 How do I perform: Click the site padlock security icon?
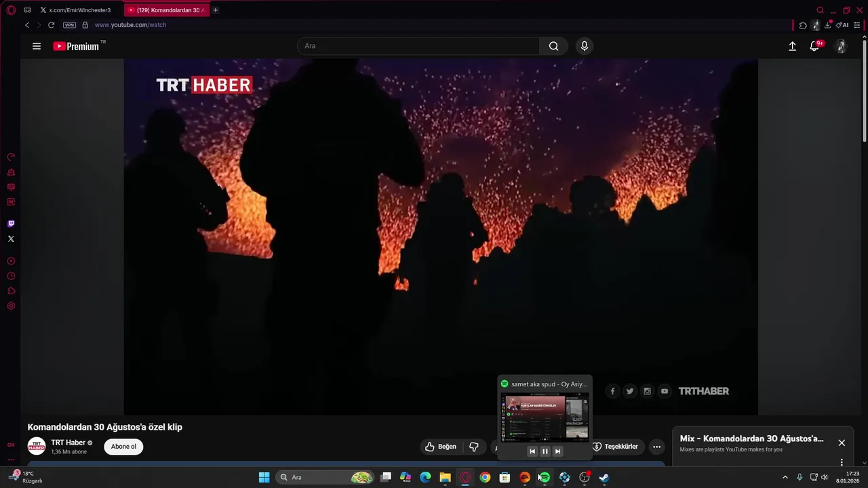coord(85,25)
